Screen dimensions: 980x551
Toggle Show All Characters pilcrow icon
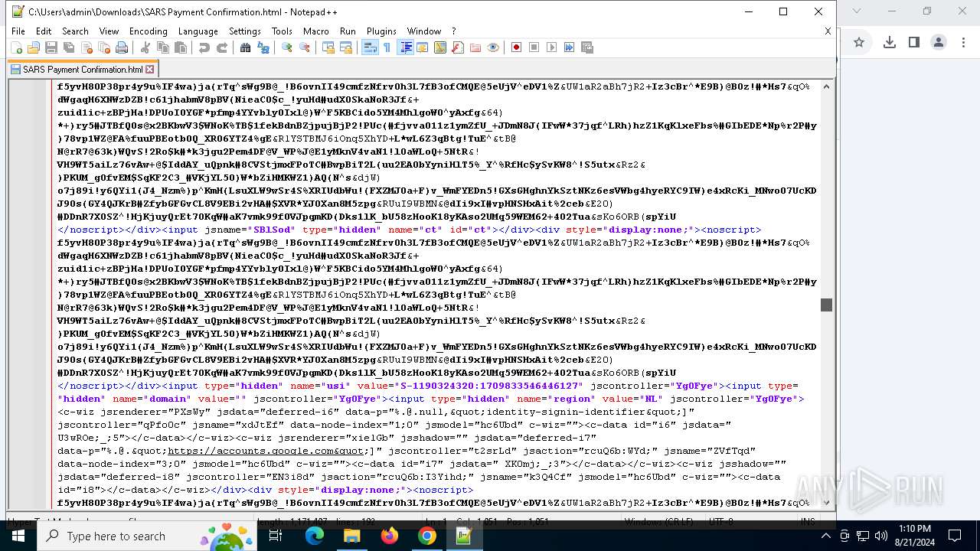387,47
